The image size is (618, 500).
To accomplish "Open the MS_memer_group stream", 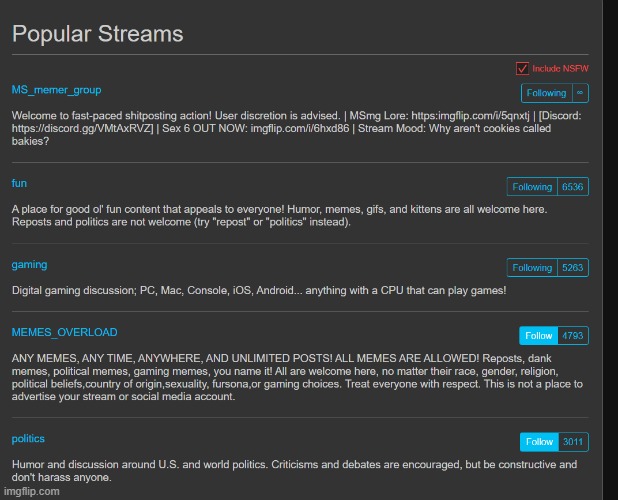I will click(56, 90).
